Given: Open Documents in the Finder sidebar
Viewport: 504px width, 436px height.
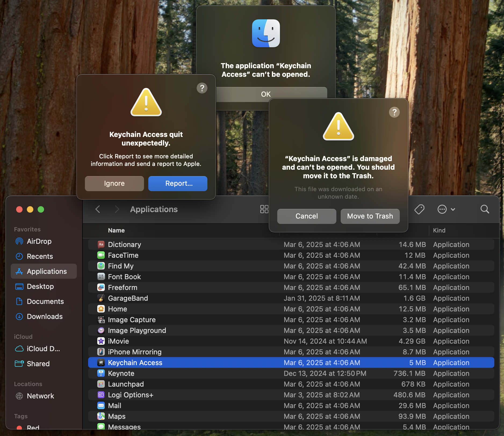Looking at the screenshot, I should (x=44, y=301).
